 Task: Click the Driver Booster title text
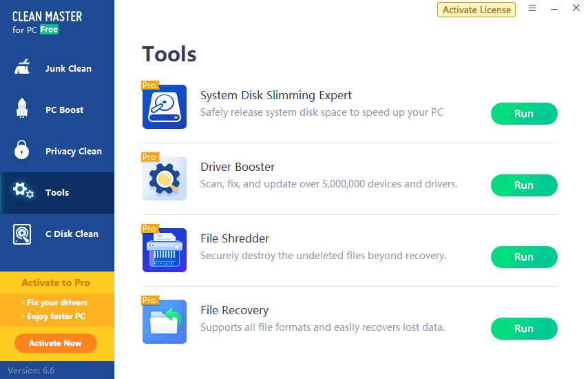coord(238,167)
